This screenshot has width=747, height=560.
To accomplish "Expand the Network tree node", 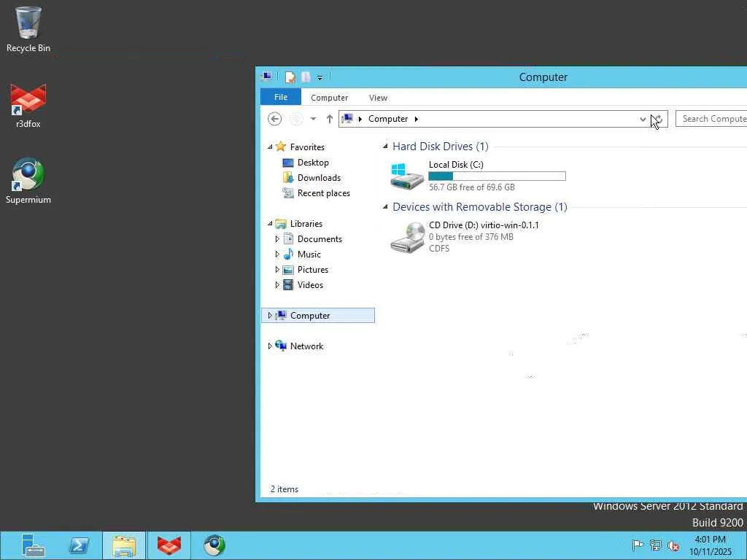I will click(x=270, y=346).
